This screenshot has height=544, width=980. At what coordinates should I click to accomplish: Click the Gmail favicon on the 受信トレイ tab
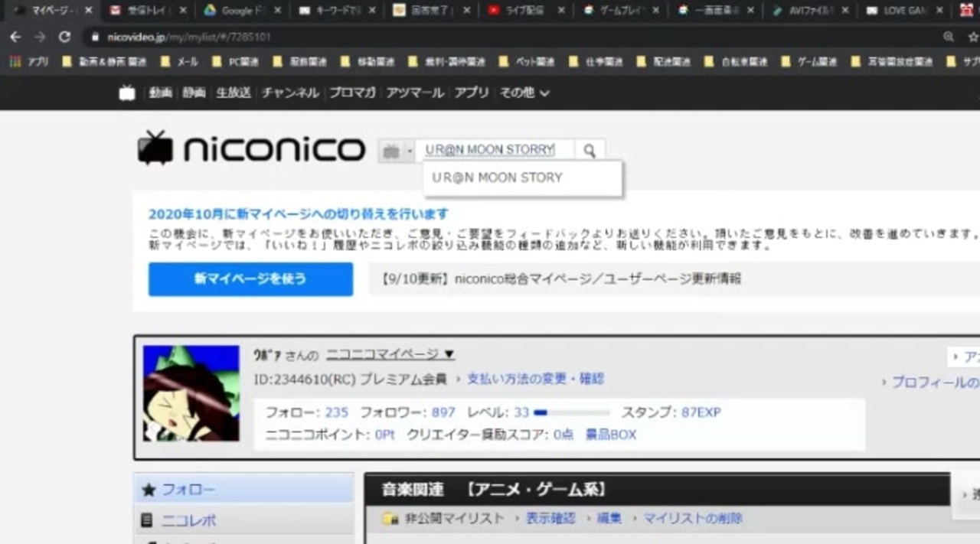(115, 11)
